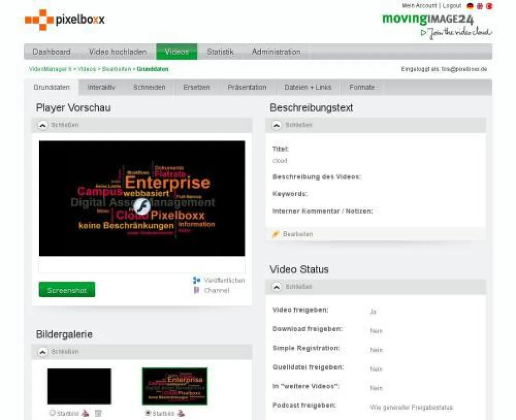Collapse the Video Status section

tap(277, 287)
